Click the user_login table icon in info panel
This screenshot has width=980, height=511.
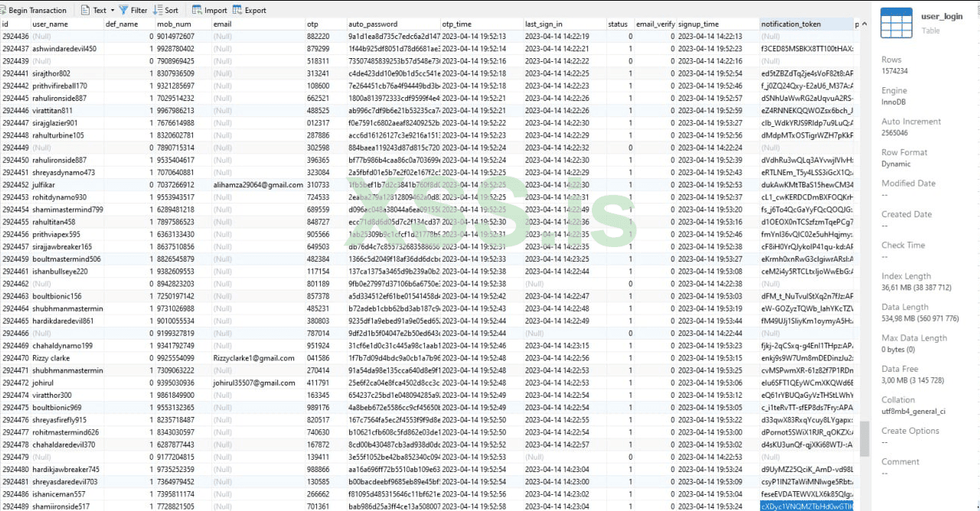click(x=896, y=22)
